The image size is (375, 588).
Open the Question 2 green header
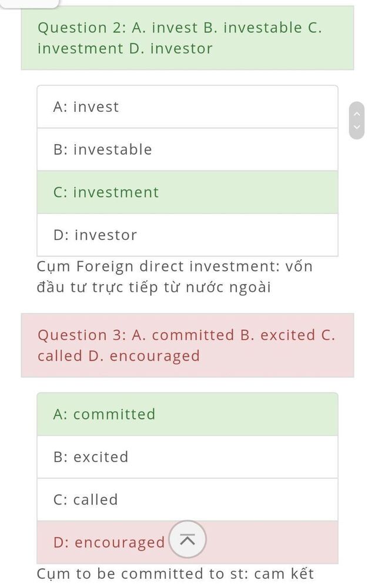coord(187,38)
